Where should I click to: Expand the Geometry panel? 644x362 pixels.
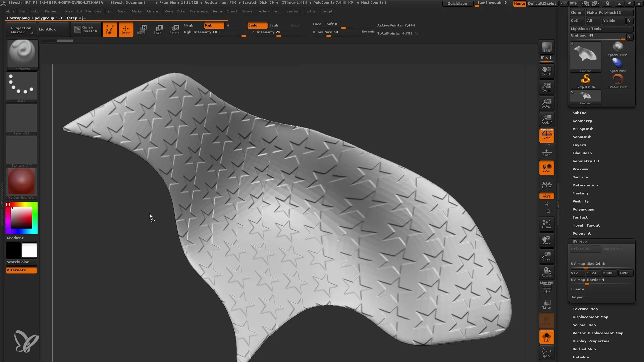582,121
